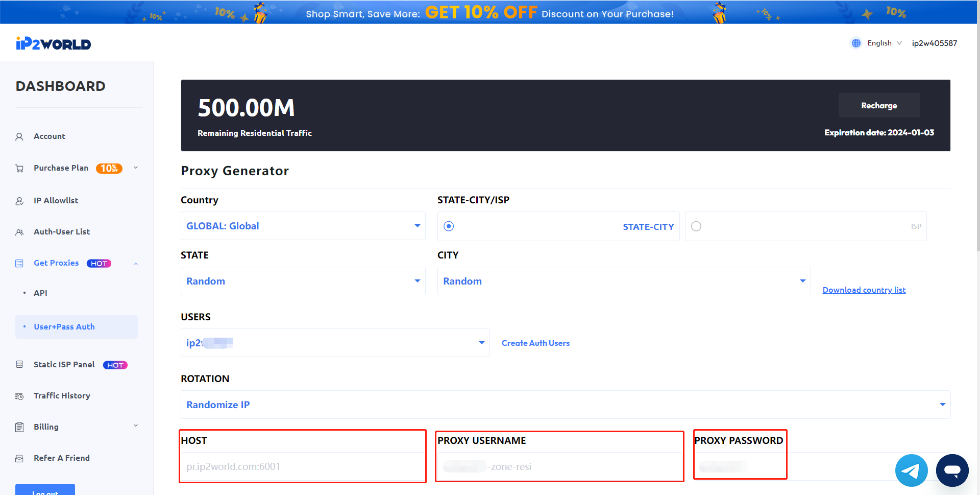The image size is (980, 495).
Task: Open the Account menu item
Action: coord(50,136)
